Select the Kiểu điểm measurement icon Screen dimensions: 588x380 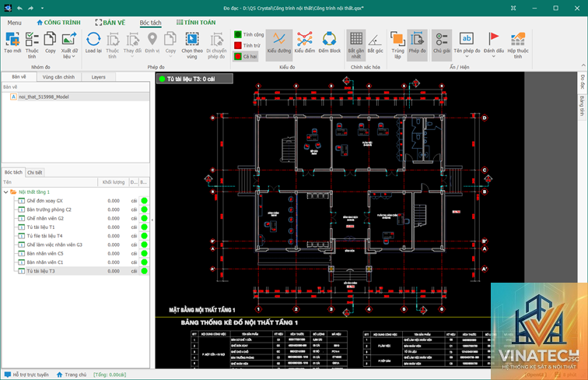coord(305,39)
